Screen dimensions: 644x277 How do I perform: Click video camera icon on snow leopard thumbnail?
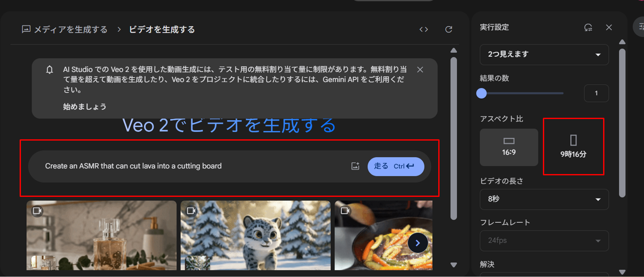[192, 211]
